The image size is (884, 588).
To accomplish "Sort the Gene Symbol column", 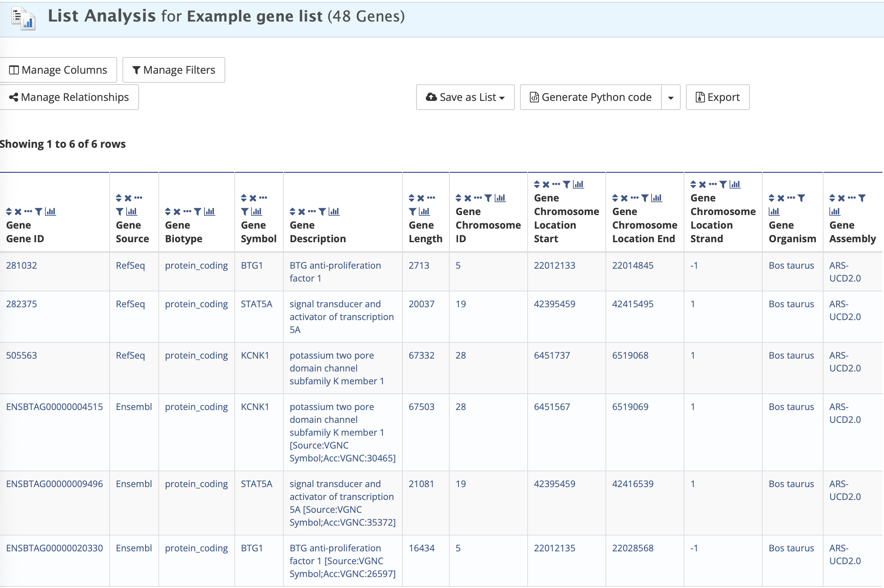I will coord(244,198).
